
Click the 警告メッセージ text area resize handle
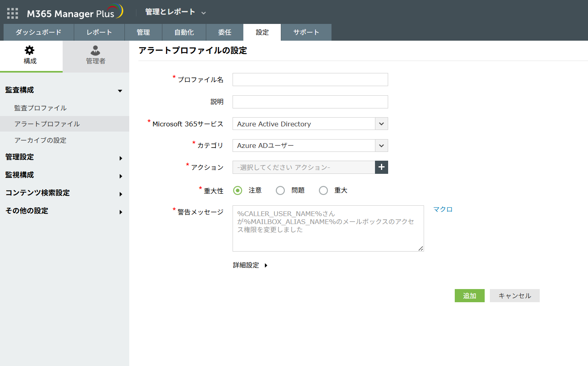421,248
